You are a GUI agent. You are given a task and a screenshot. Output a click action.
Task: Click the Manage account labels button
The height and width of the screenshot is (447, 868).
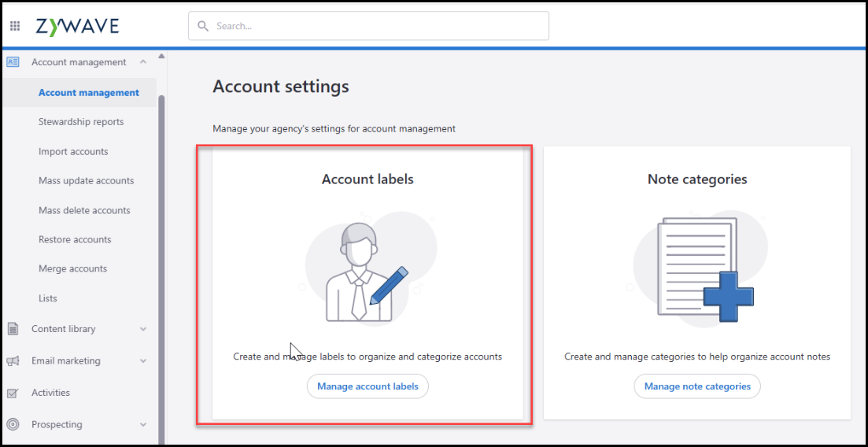[x=368, y=386]
